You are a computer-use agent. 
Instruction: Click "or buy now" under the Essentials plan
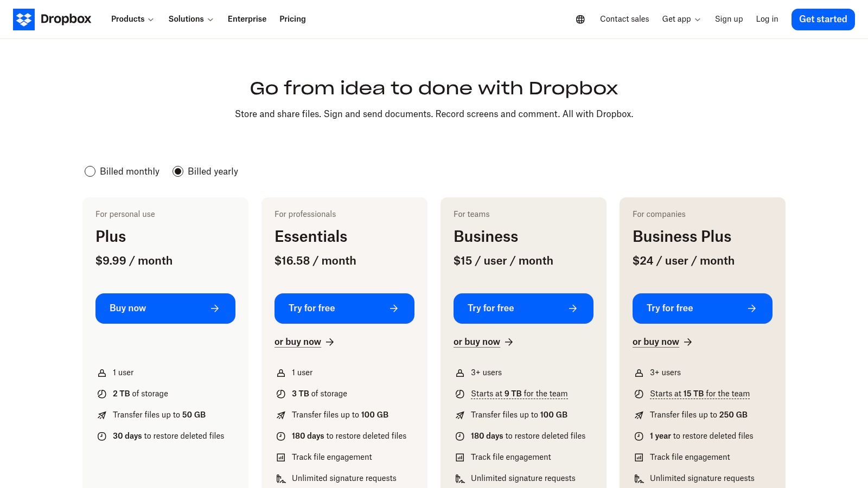[x=298, y=342]
